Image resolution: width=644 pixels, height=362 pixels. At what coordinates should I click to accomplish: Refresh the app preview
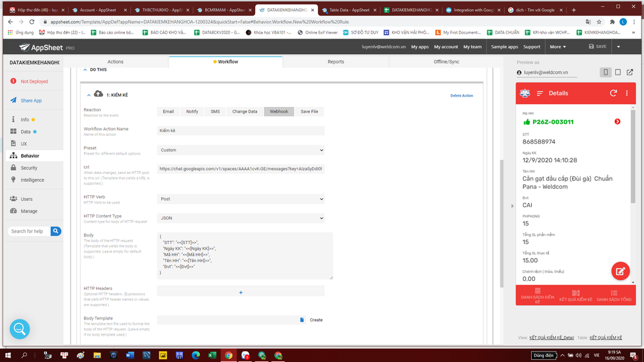pos(613,93)
